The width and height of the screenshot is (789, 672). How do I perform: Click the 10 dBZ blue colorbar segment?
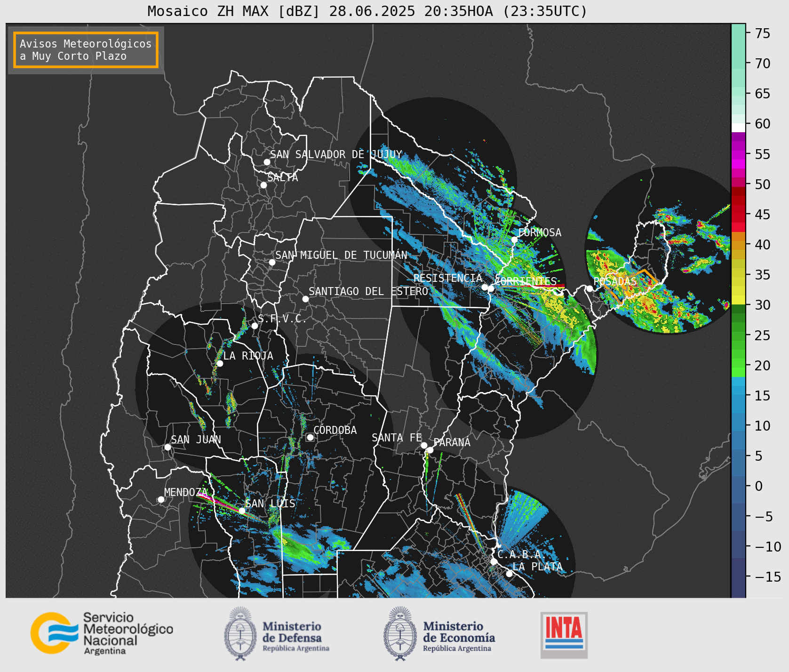pos(738,422)
